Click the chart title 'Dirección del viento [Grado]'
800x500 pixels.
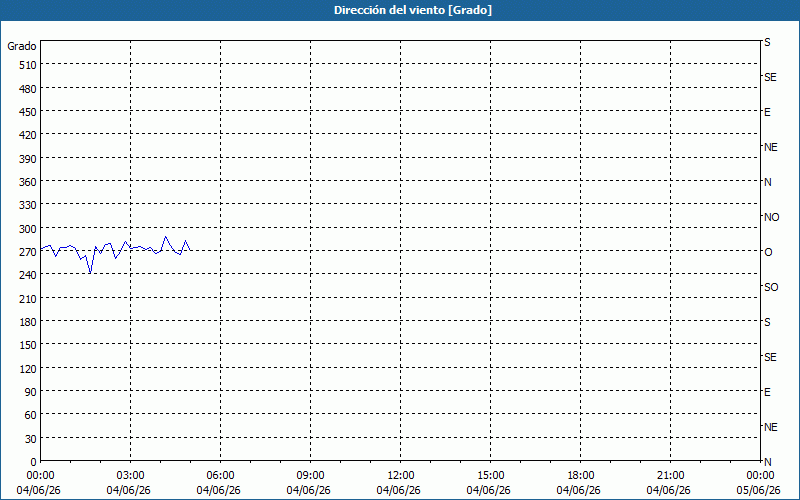tap(413, 10)
